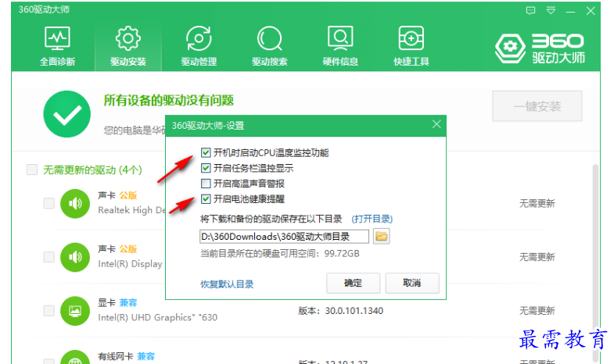Check the Realtek High 声卡 row checkbox

pyautogui.click(x=49, y=203)
